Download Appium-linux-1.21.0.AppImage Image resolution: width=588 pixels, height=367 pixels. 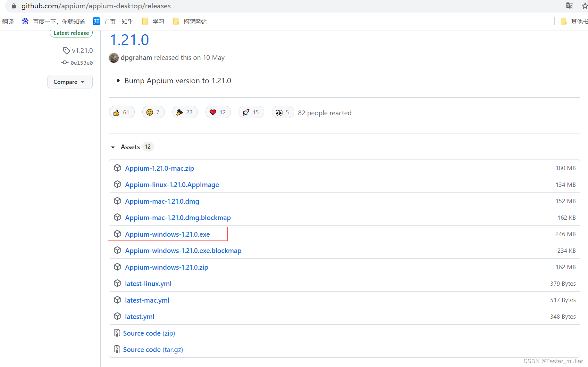pyautogui.click(x=172, y=185)
